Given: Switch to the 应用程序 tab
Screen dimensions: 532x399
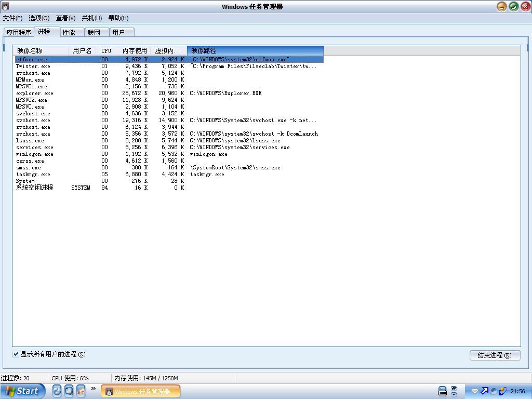Looking at the screenshot, I should point(19,32).
